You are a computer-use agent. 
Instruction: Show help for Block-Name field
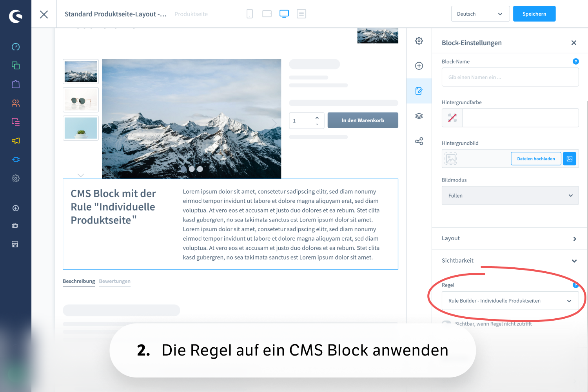575,61
